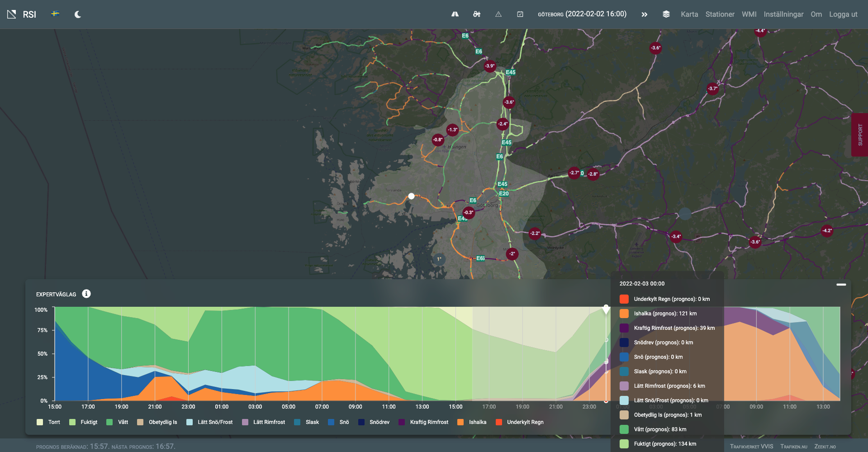Click the tractor vehicle icon
The width and height of the screenshot is (868, 452).
tap(477, 14)
